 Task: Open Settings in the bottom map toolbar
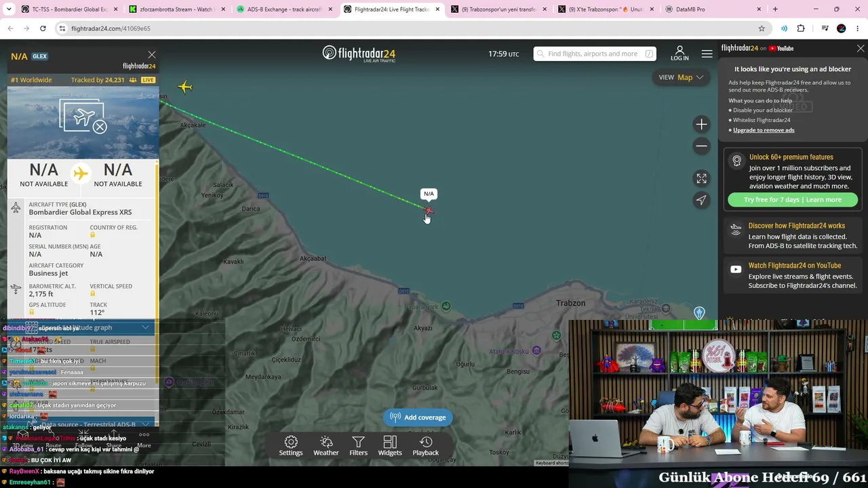[x=291, y=446]
